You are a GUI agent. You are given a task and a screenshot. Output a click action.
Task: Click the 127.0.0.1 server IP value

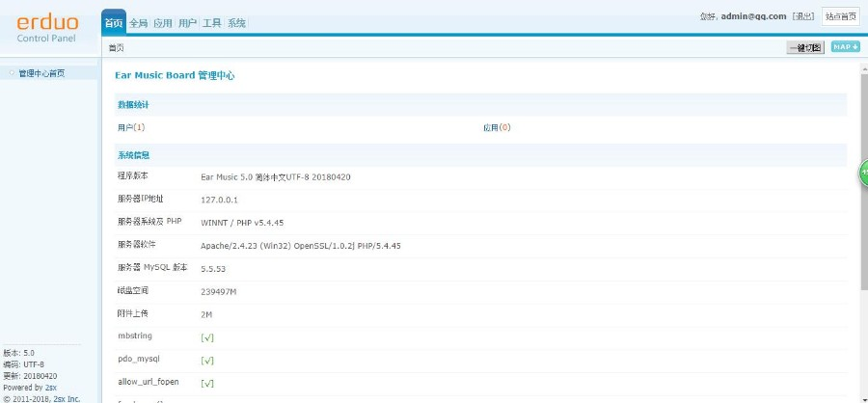(x=219, y=200)
